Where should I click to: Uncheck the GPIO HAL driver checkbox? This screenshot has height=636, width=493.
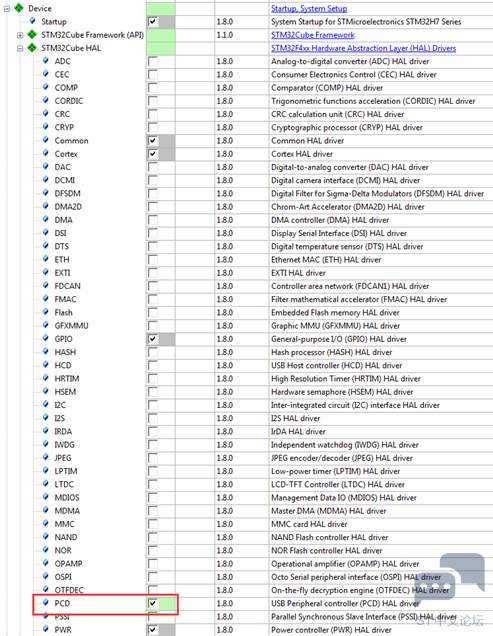pos(153,339)
